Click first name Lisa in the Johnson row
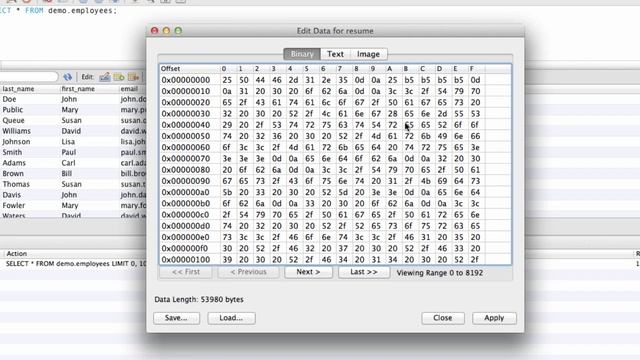Image resolution: width=640 pixels, height=360 pixels. tap(68, 142)
